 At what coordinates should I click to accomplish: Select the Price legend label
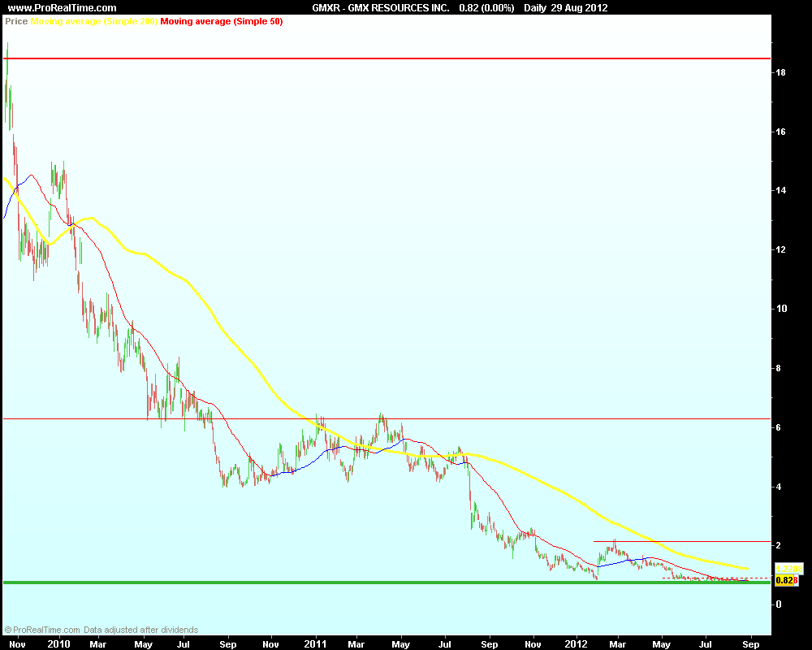[x=16, y=21]
